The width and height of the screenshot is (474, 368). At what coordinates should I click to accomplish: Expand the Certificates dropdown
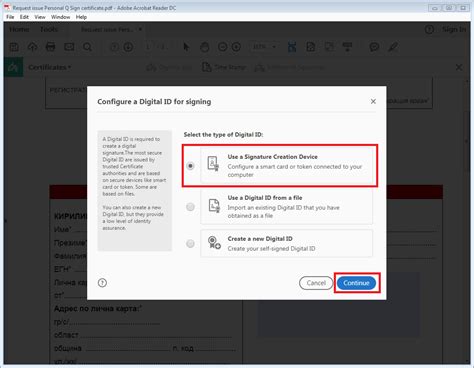[x=50, y=67]
